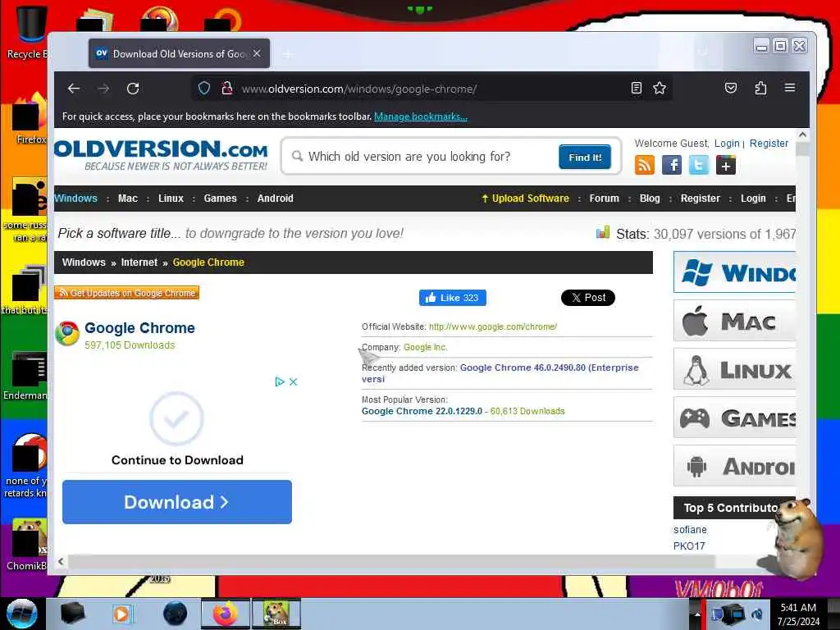Go back using browser back arrow
Screen dimensions: 840x630
[x=74, y=89]
